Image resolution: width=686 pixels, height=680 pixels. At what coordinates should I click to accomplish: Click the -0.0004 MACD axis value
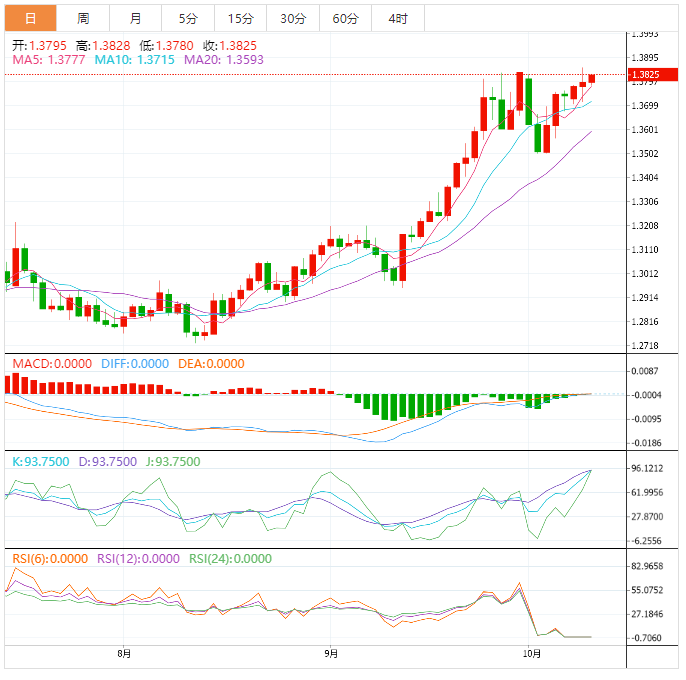click(x=646, y=396)
